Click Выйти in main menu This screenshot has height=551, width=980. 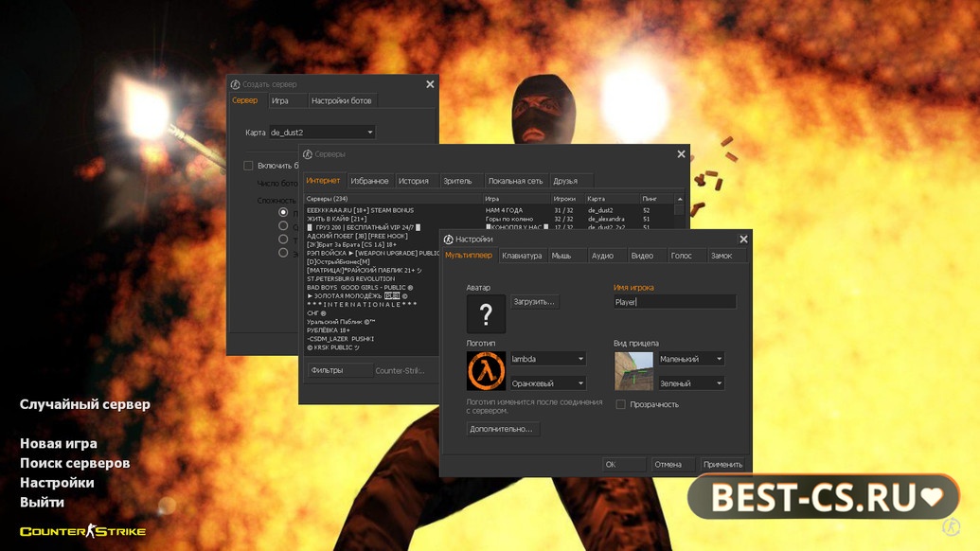pos(42,503)
